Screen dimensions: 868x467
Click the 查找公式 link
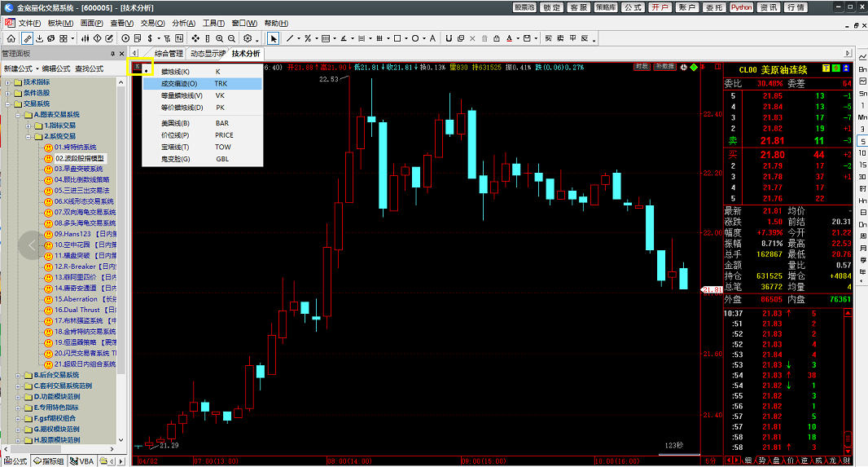click(x=89, y=68)
